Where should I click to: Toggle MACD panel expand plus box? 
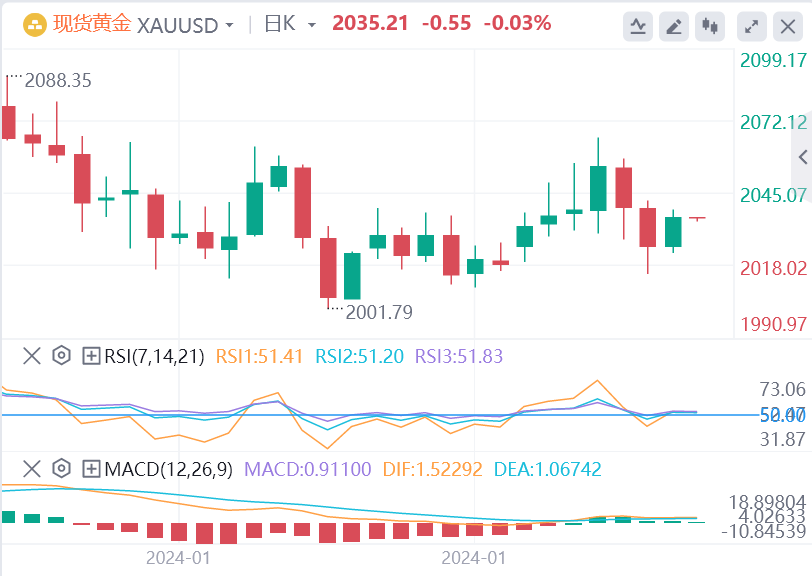(x=91, y=468)
